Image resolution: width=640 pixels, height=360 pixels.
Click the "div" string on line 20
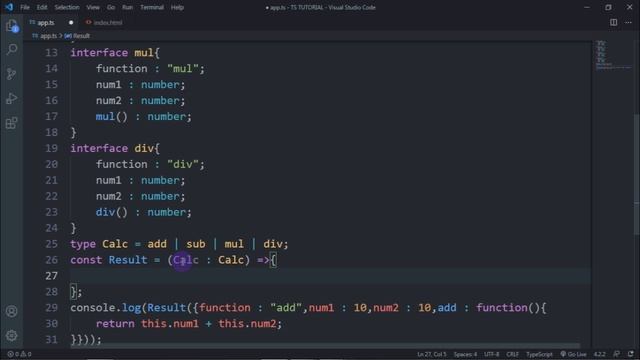183,164
